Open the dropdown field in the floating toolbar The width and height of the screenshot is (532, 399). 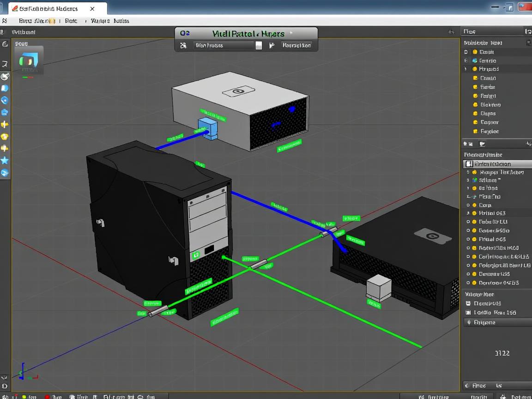pyautogui.click(x=224, y=45)
